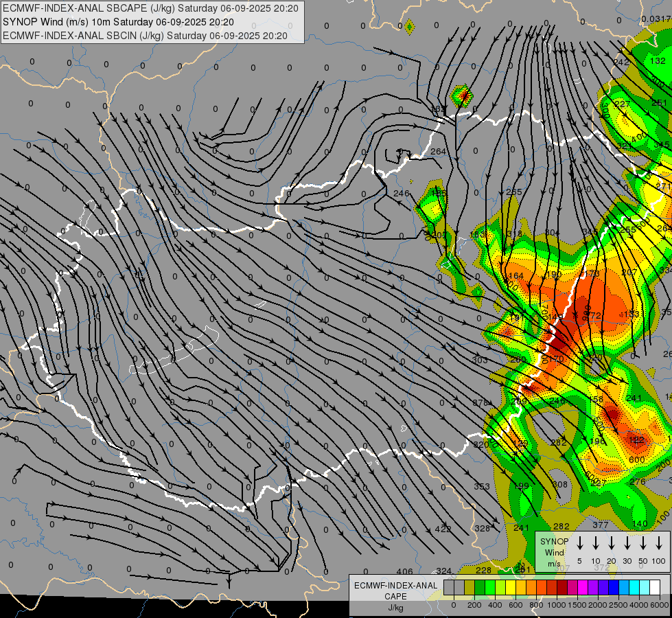The width and height of the screenshot is (672, 618).
Task: Click the 400 tick on CAPE scale
Action: 495,605
